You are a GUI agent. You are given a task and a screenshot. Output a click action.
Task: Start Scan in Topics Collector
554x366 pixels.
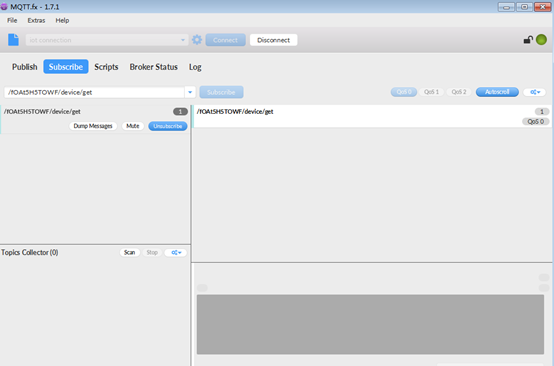129,253
